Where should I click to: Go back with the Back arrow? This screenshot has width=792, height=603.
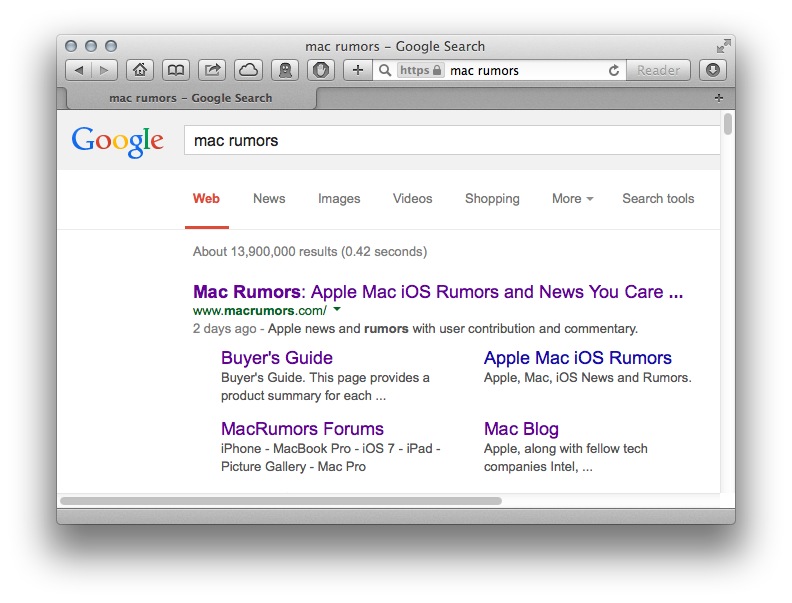(x=79, y=70)
